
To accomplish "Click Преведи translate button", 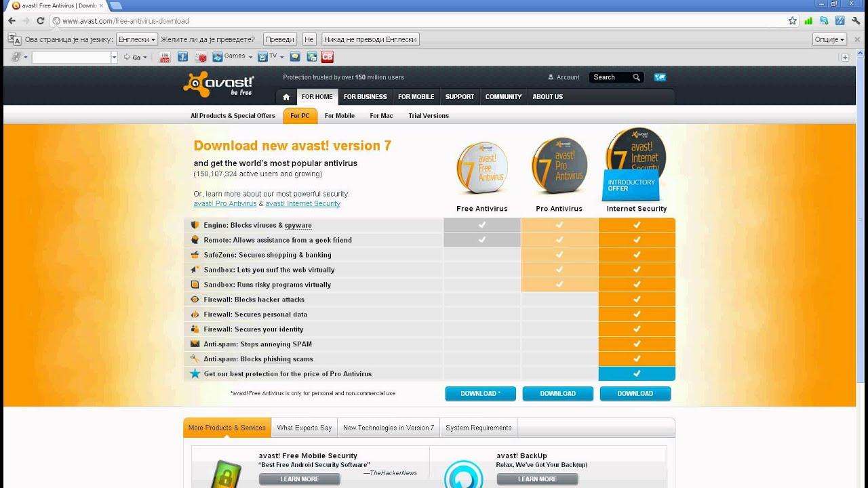I will 279,39.
